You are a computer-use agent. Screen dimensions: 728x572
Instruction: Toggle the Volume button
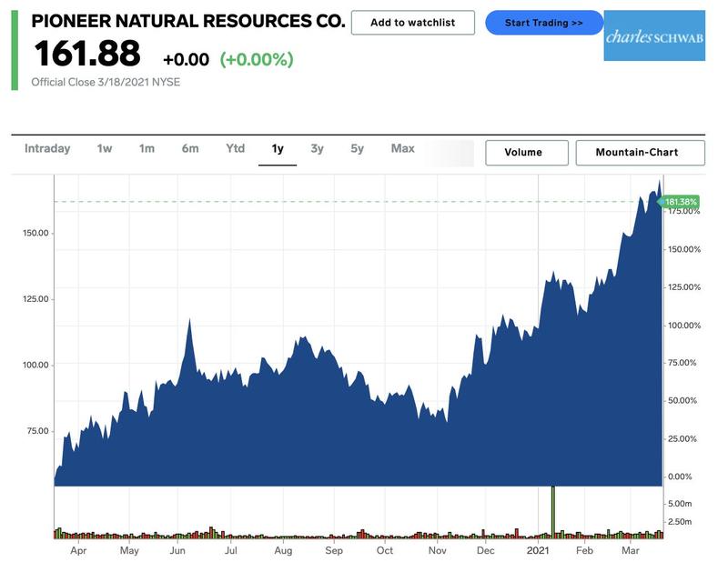coord(527,153)
